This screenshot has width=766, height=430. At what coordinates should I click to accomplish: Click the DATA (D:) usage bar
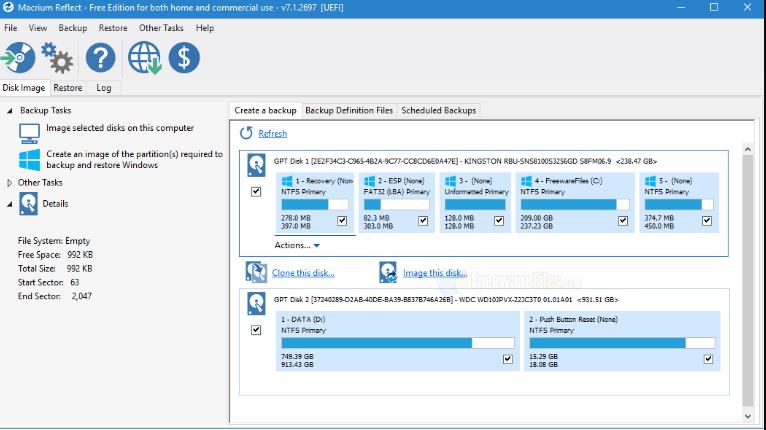pyautogui.click(x=398, y=343)
